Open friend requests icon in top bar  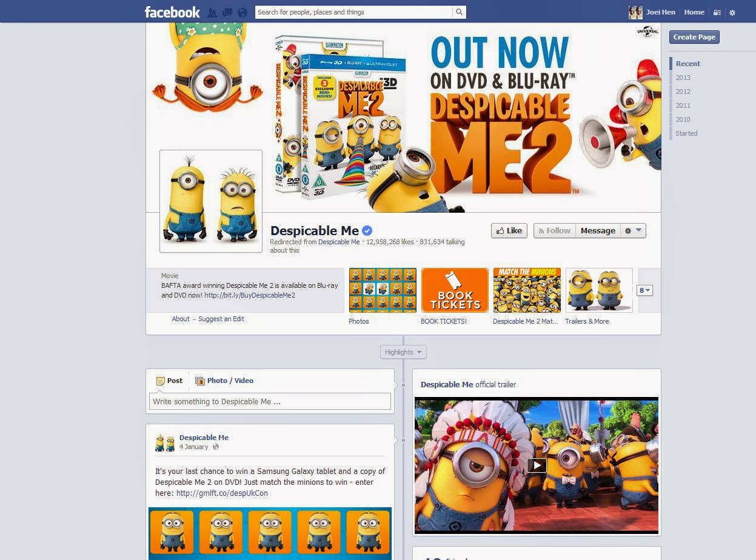click(212, 12)
